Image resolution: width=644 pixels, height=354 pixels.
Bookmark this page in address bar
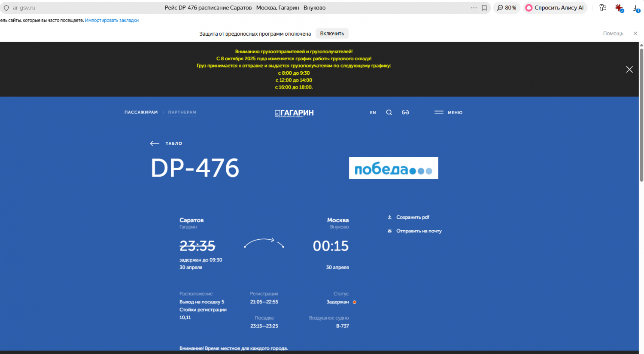pyautogui.click(x=484, y=8)
